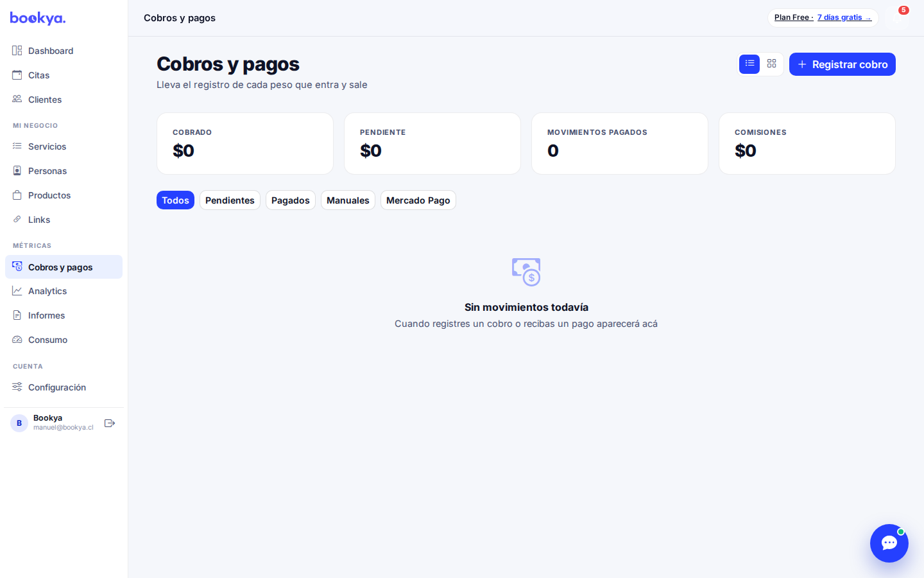Open Links chain icon in sidebar
This screenshot has height=578, width=924.
tap(17, 220)
